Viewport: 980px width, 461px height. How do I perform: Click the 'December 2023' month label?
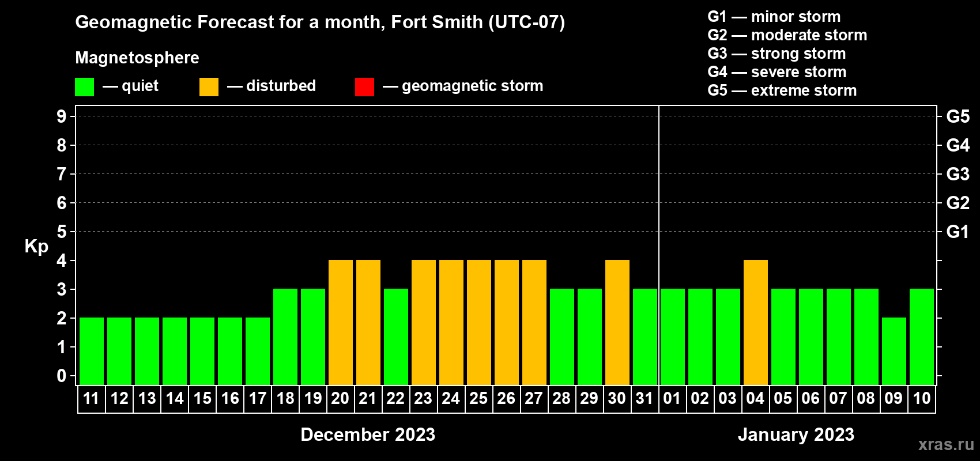click(x=368, y=434)
